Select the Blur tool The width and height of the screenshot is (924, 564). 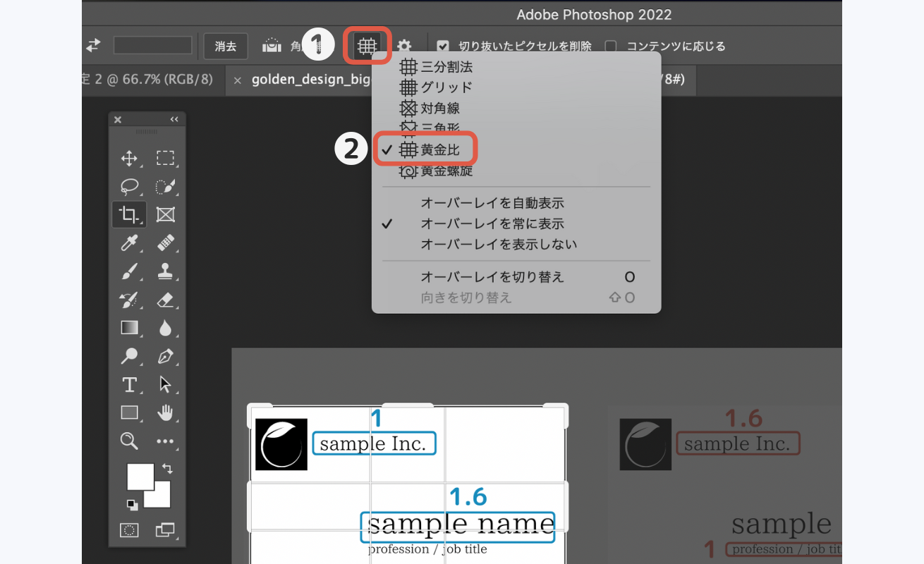tap(165, 328)
